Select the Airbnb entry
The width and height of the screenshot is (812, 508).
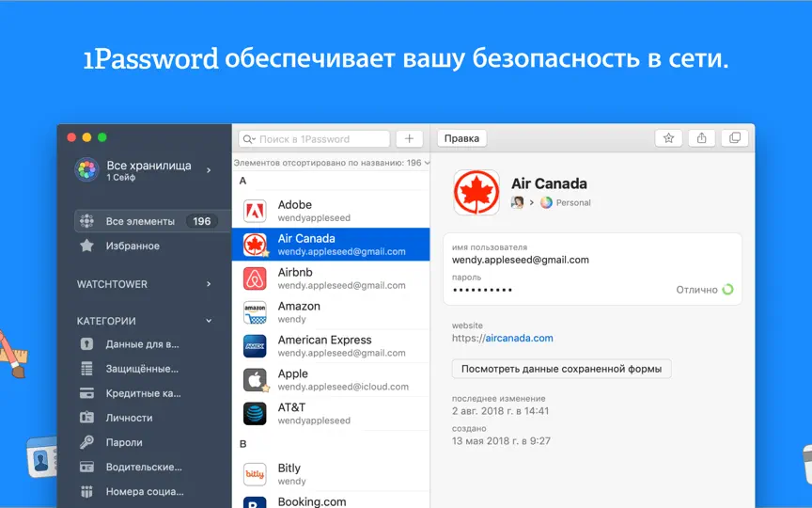tap(331, 278)
